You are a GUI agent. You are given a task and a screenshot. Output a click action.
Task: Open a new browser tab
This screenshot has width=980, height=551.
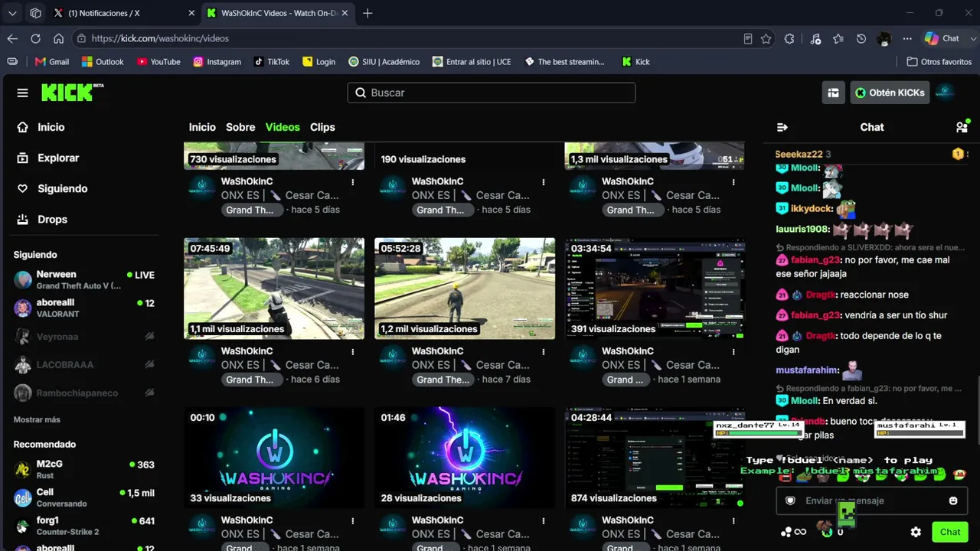367,13
